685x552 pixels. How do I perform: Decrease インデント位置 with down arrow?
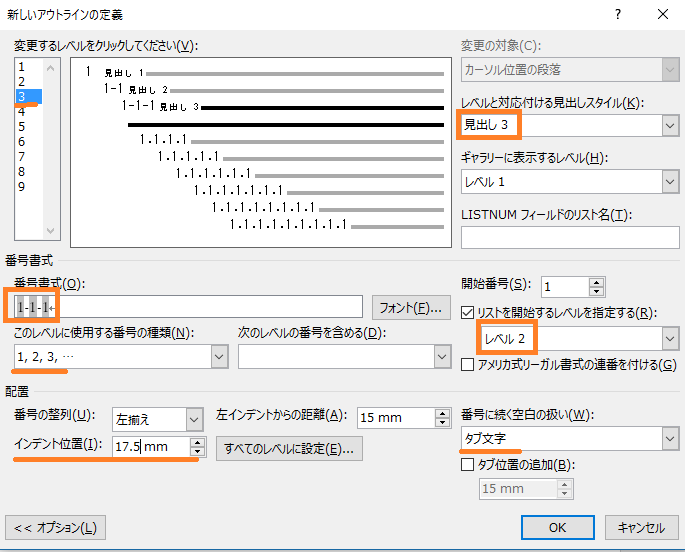click(197, 451)
